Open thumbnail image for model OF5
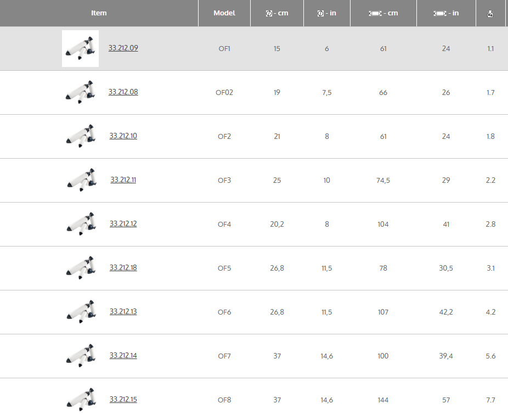The image size is (508, 420). point(80,268)
